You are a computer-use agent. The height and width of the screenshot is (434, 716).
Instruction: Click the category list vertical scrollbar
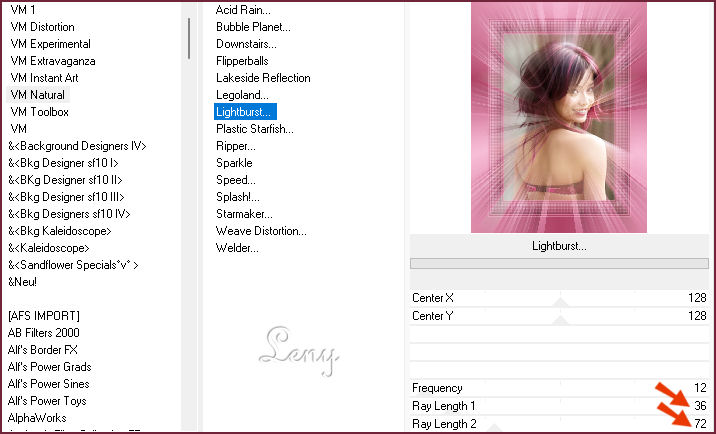pyautogui.click(x=189, y=40)
